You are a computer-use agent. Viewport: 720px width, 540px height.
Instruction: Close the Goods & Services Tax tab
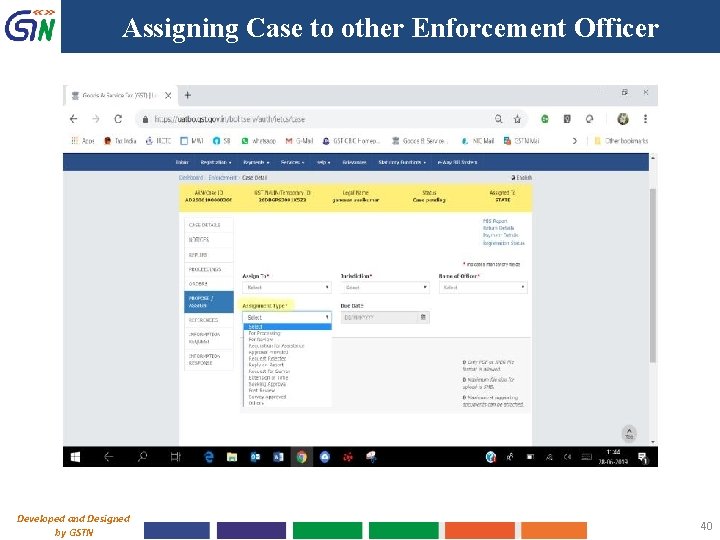point(168,96)
